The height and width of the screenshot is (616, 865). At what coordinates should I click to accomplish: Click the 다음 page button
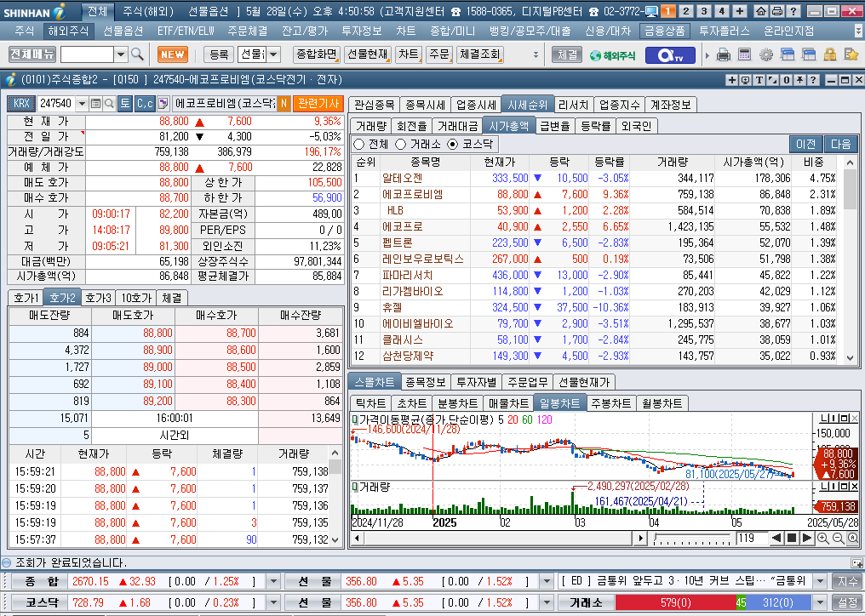(x=840, y=144)
